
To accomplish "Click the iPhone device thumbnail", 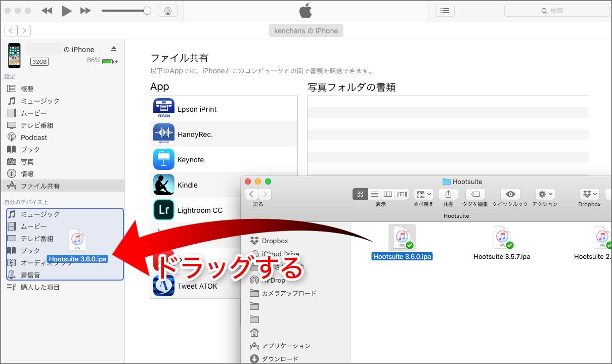I will (x=14, y=56).
